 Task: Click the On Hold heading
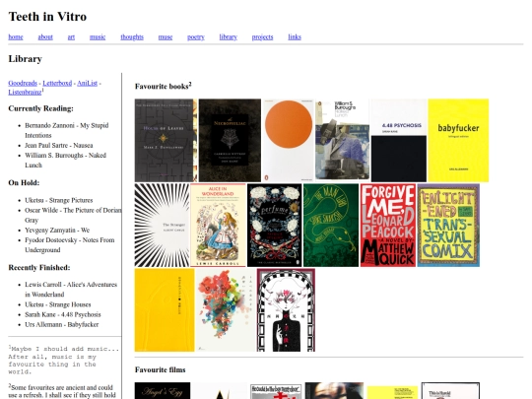24,182
